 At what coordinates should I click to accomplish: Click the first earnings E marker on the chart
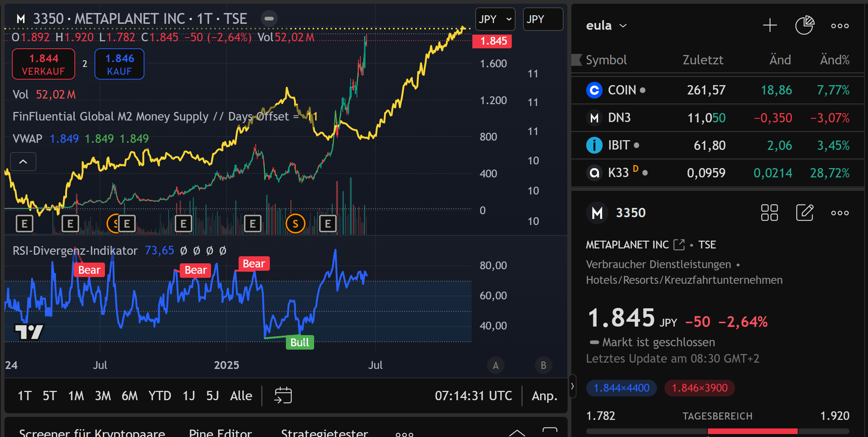pos(25,224)
